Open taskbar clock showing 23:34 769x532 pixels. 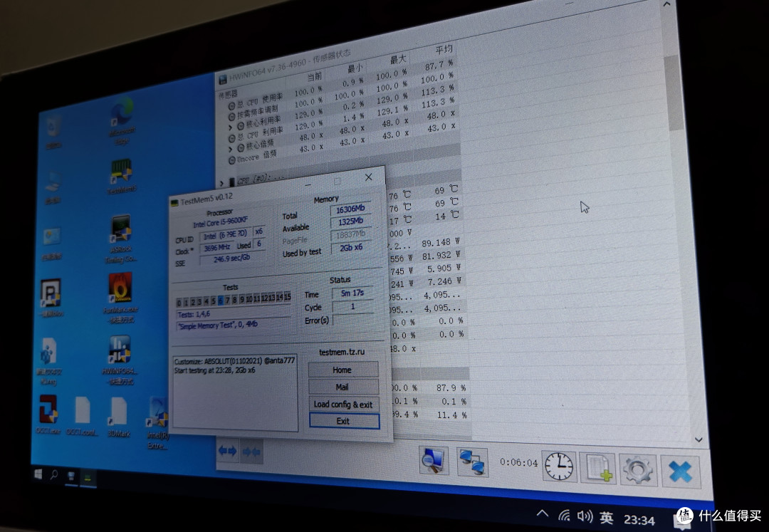(x=639, y=520)
